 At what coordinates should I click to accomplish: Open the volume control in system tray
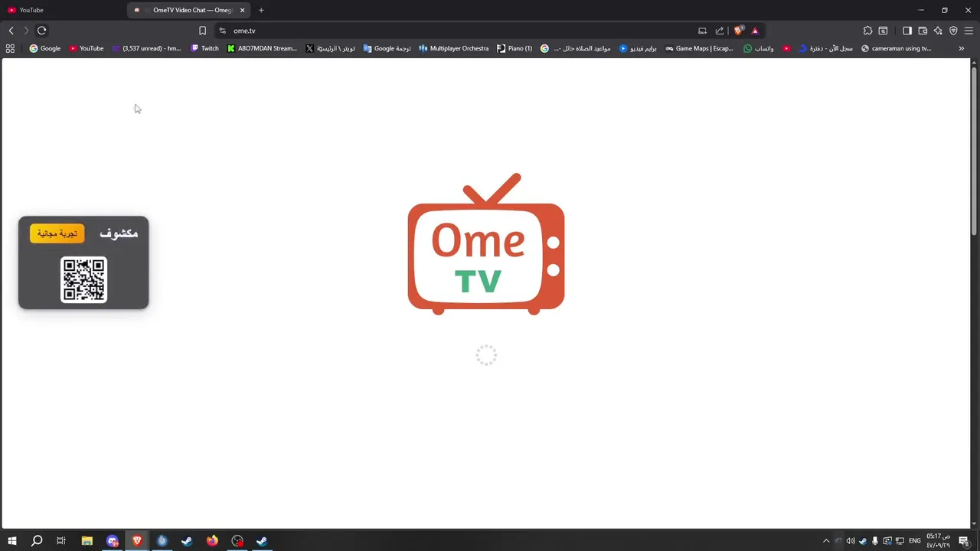click(851, 541)
